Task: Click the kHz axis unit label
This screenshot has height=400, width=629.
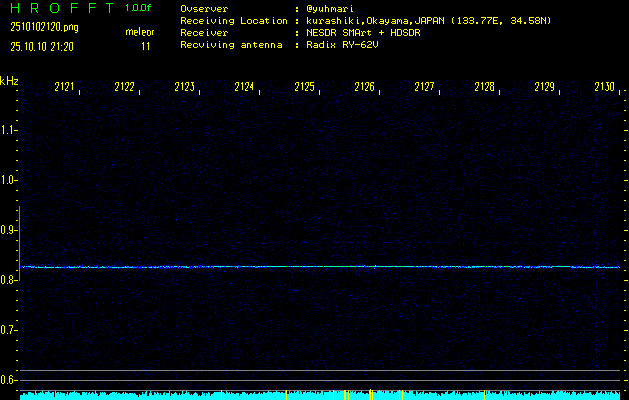Action: coord(9,80)
